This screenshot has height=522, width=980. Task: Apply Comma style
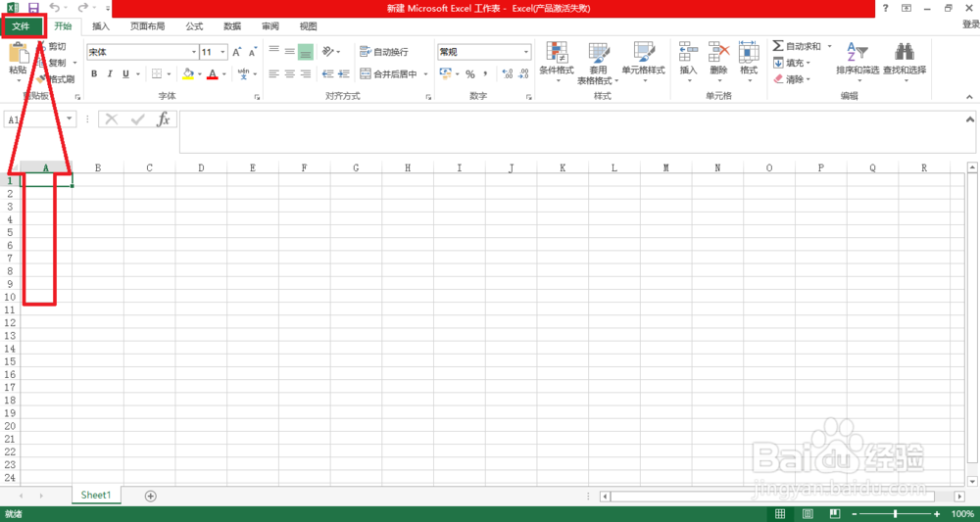[x=485, y=73]
